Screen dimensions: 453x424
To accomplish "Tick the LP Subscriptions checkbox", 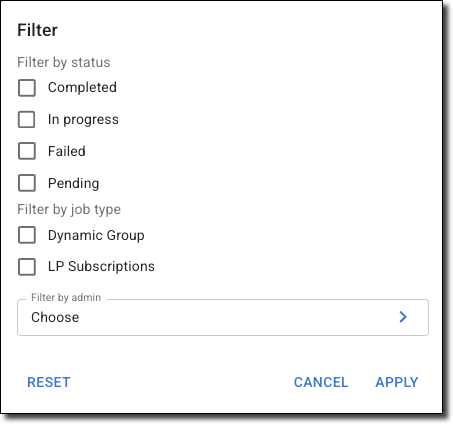I will click(x=27, y=267).
